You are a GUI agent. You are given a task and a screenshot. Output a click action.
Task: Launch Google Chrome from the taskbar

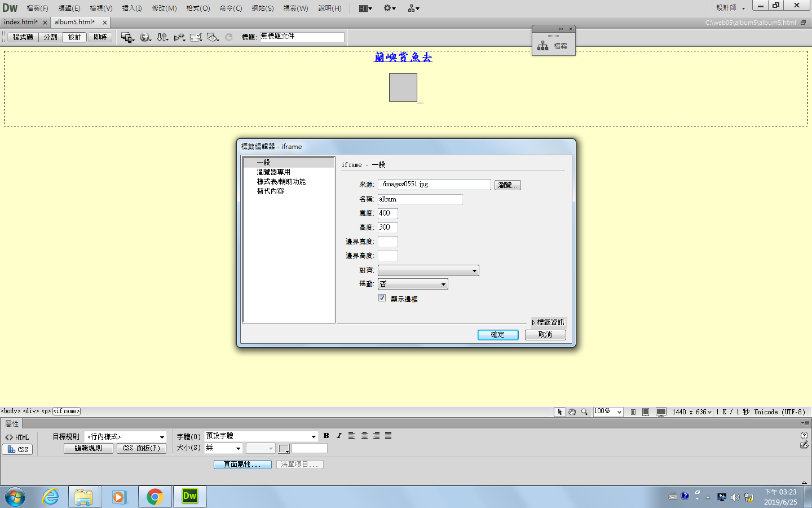tap(155, 497)
